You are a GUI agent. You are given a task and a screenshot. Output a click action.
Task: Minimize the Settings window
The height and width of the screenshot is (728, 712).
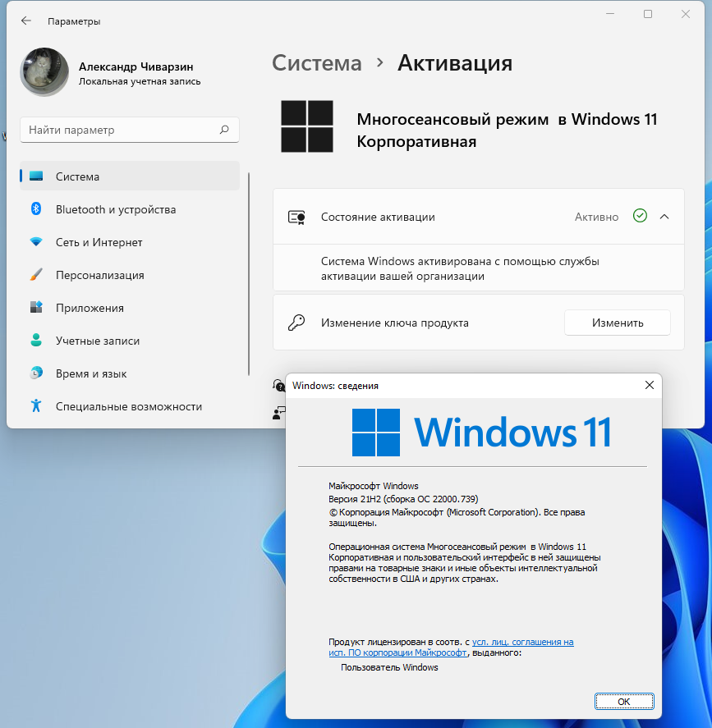(x=610, y=15)
